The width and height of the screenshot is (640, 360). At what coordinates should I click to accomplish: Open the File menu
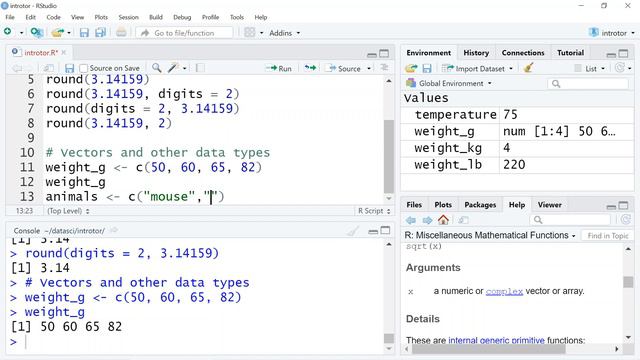pos(10,17)
